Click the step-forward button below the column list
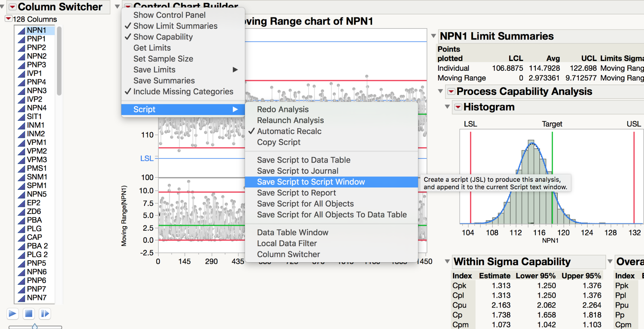 point(45,314)
